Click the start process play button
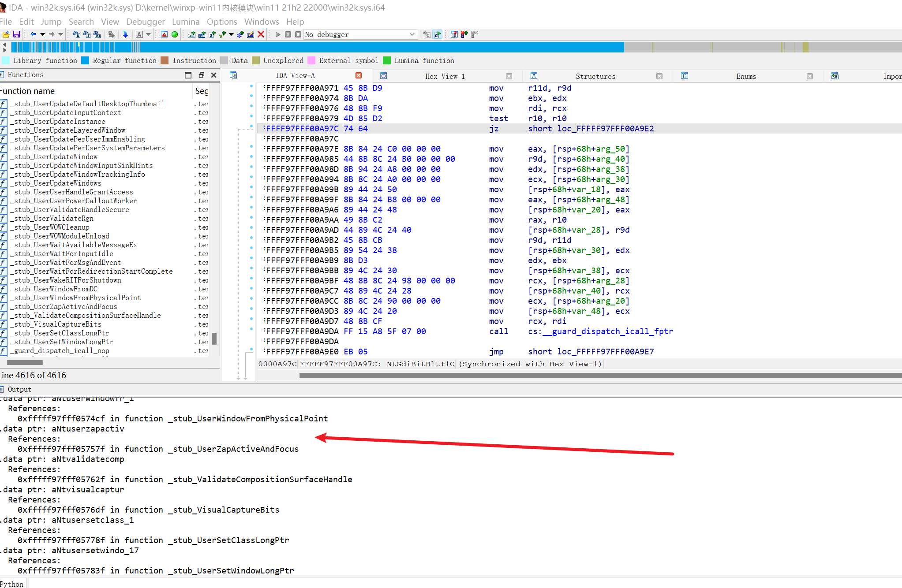 [277, 34]
